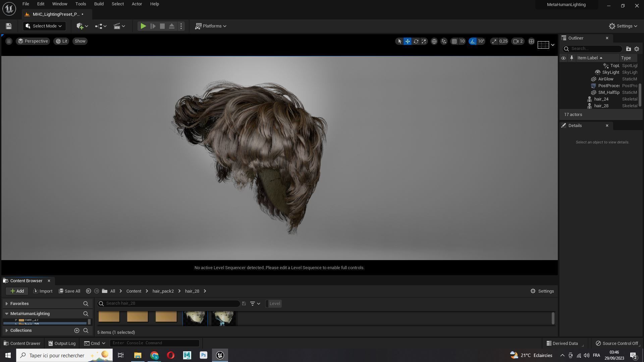Viewport: 644px width, 362px height.
Task: Open the viewport layout grid icon
Action: (x=531, y=41)
